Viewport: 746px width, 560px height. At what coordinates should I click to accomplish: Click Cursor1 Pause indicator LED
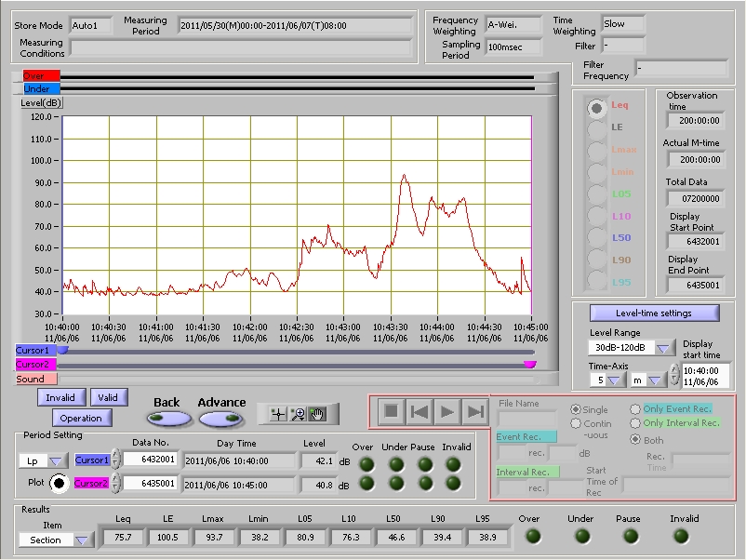tap(425, 464)
